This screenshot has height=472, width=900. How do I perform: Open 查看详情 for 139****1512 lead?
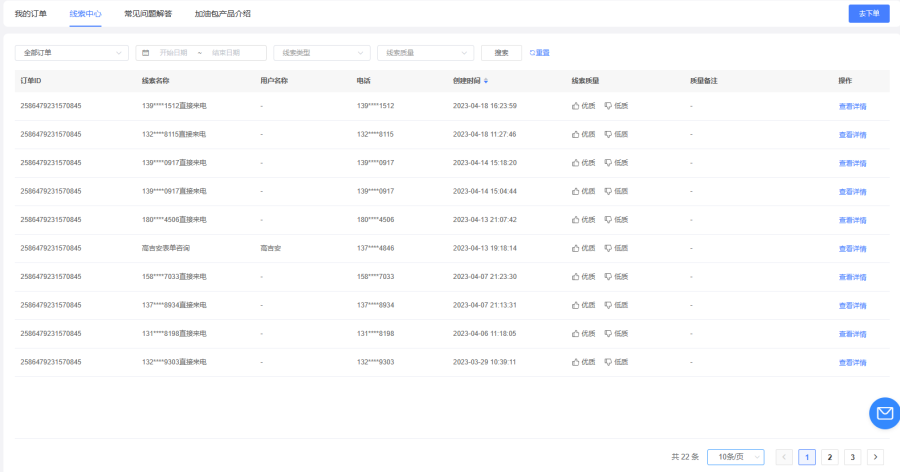click(852, 106)
